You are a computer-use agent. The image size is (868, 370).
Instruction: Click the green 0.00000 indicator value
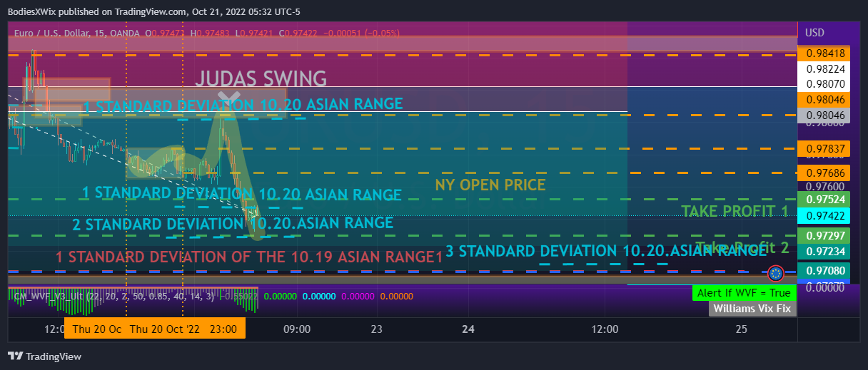tap(281, 295)
